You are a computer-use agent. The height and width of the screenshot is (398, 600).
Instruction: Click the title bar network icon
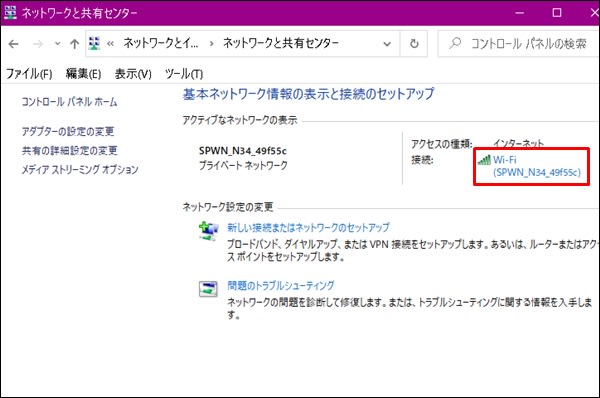point(10,13)
